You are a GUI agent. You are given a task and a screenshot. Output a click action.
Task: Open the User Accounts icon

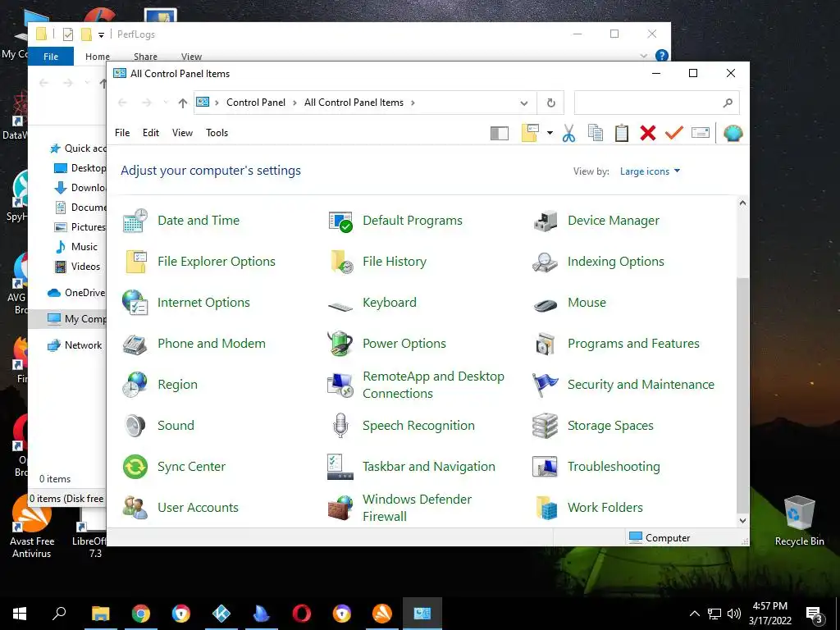tap(135, 508)
